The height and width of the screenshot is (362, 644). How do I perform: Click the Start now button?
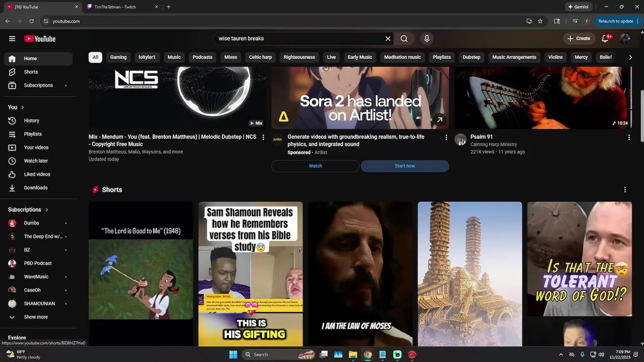(x=405, y=166)
